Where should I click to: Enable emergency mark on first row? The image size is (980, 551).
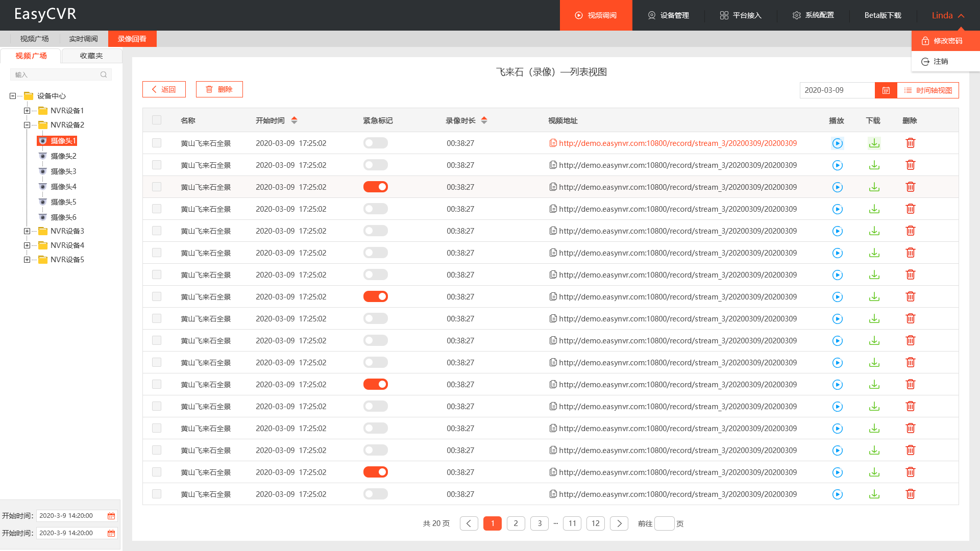[x=375, y=143]
